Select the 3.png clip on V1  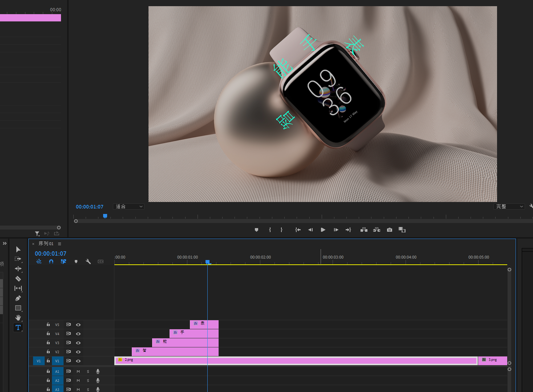point(492,360)
